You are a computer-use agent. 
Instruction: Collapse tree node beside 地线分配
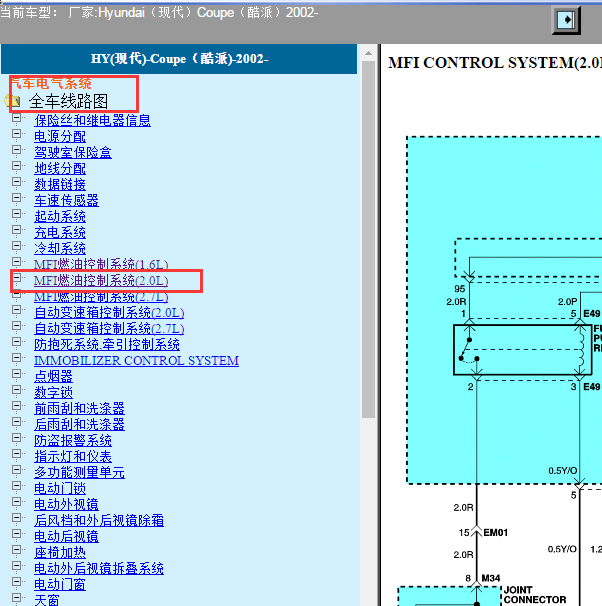click(x=16, y=166)
